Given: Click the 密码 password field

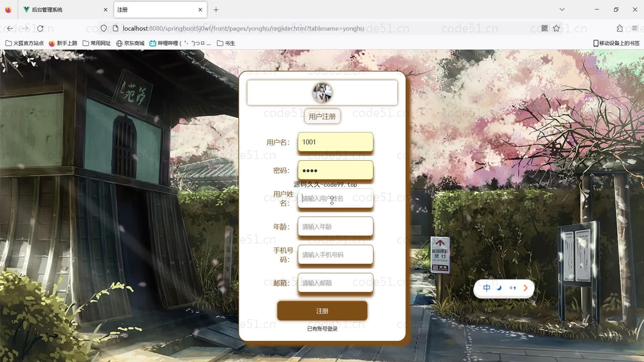Looking at the screenshot, I should click(x=335, y=170).
